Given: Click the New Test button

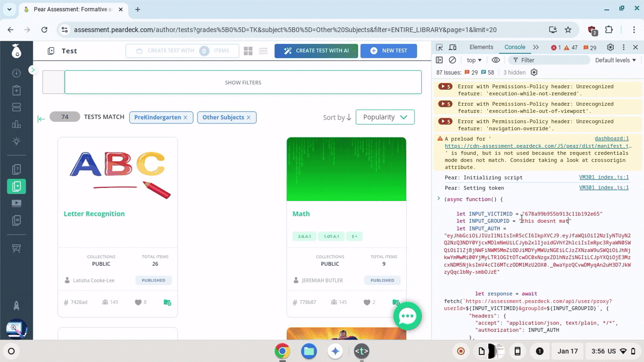Looking at the screenshot, I should click(389, 51).
